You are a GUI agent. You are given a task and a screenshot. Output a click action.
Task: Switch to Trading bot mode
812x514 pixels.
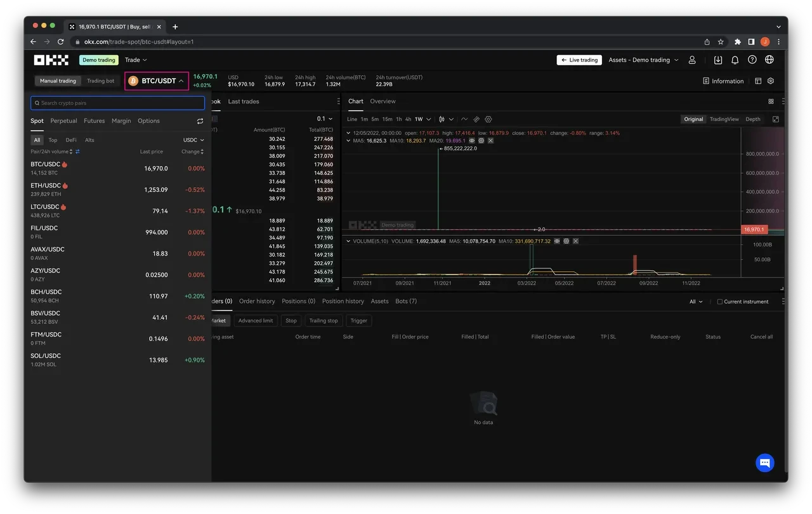(101, 81)
